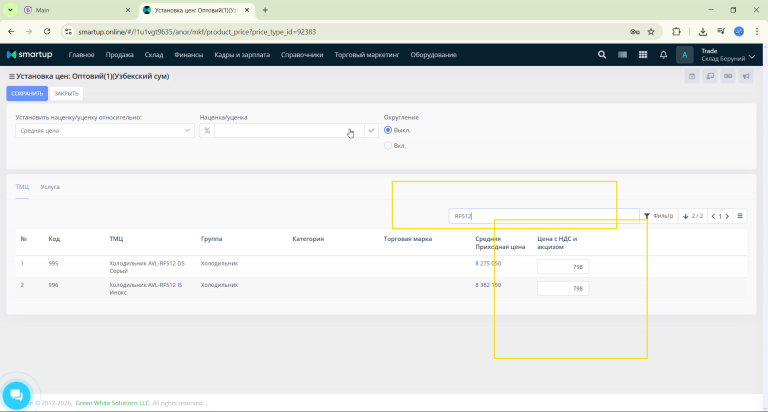Open the notifications bell
This screenshot has width=768, height=412.
coord(663,55)
